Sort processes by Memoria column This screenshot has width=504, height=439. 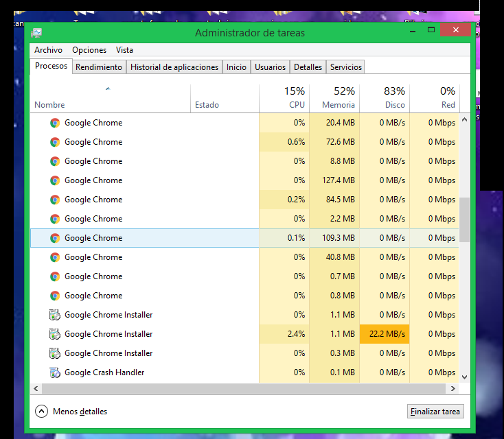334,99
